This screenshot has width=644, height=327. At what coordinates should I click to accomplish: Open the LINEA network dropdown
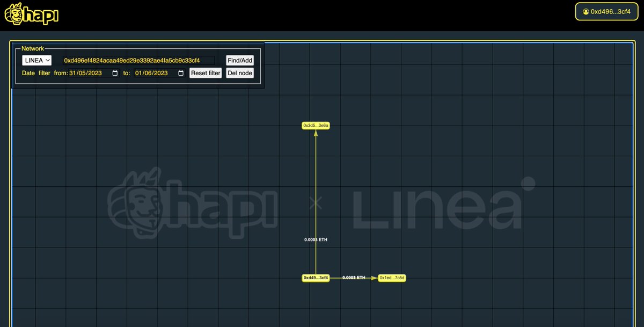point(37,61)
